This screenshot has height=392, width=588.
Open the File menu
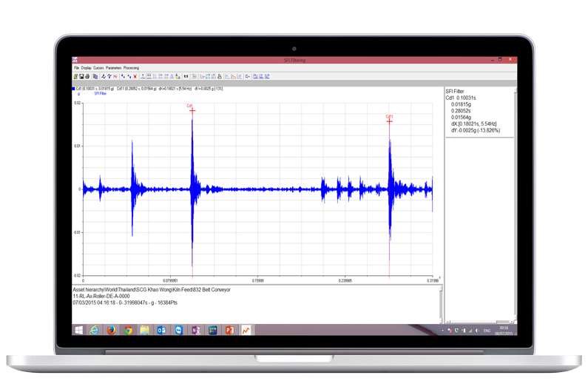tap(76, 68)
